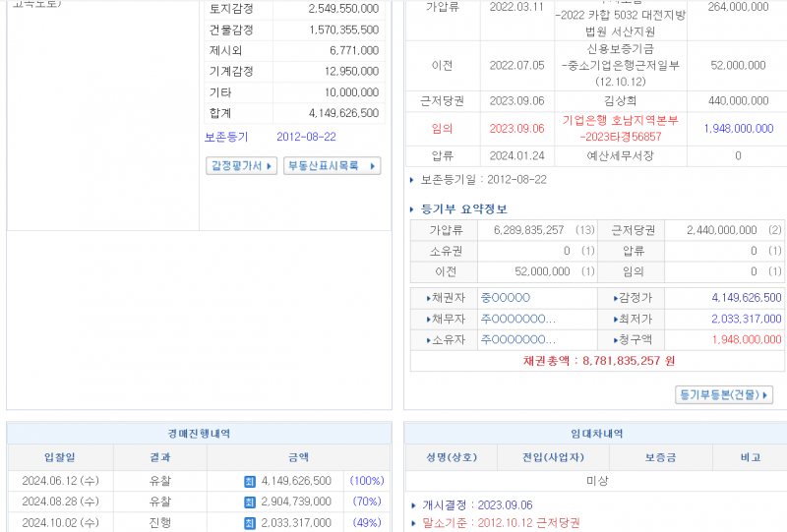
Task: Open the 감정평가서 appraisal report
Action: point(241,166)
